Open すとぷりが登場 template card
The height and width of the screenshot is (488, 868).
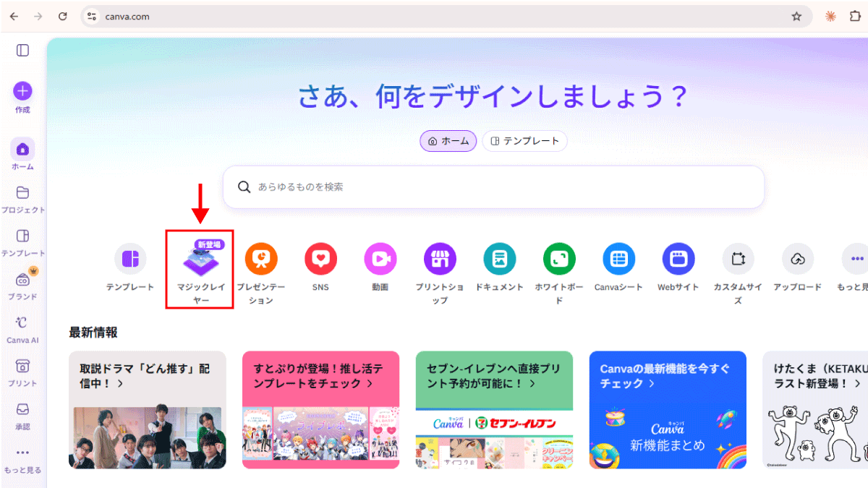point(320,410)
